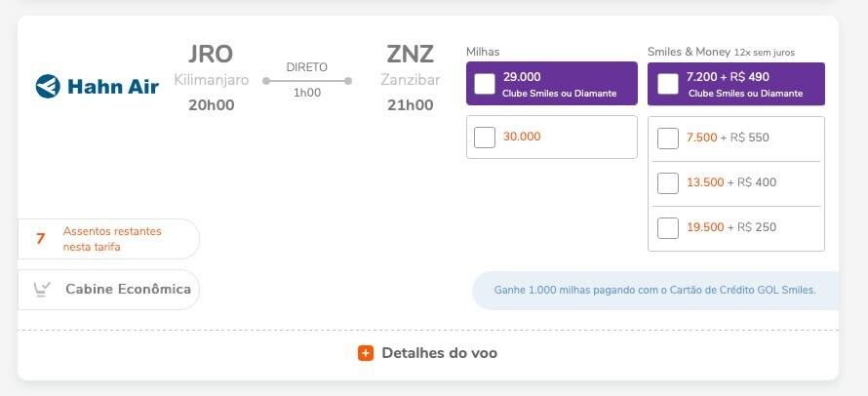Viewport: 868px width, 396px height.
Task: Open the GOL Smiles credit card promo banner
Action: (x=655, y=291)
